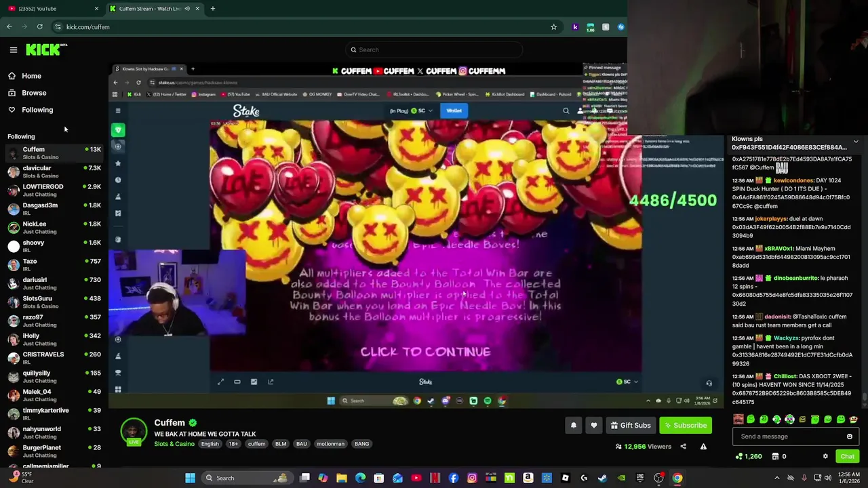This screenshot has height=488, width=868.
Task: Click the Windows taskbar search box
Action: pyautogui.click(x=247, y=478)
